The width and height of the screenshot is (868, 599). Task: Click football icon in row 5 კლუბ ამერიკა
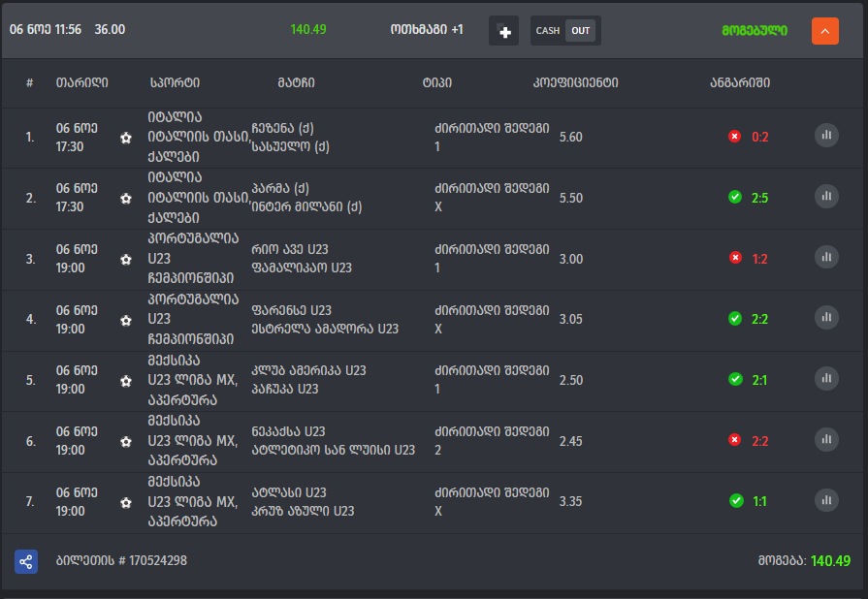coord(126,381)
